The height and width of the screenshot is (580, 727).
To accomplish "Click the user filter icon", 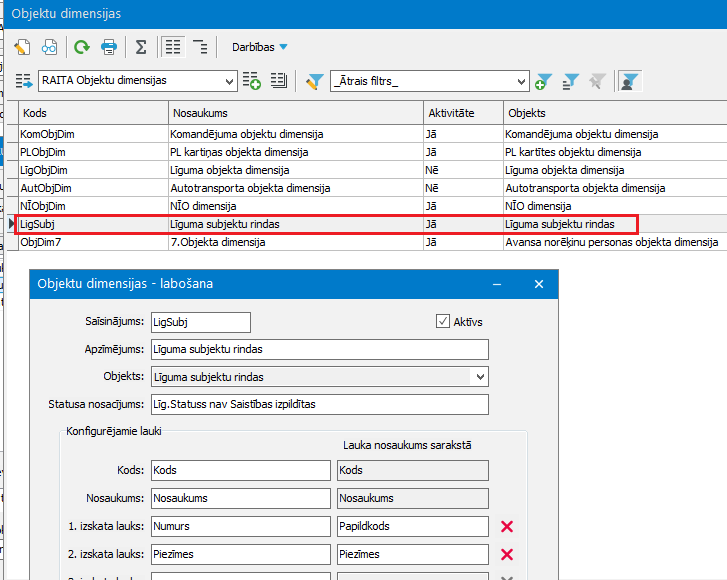I will (630, 81).
